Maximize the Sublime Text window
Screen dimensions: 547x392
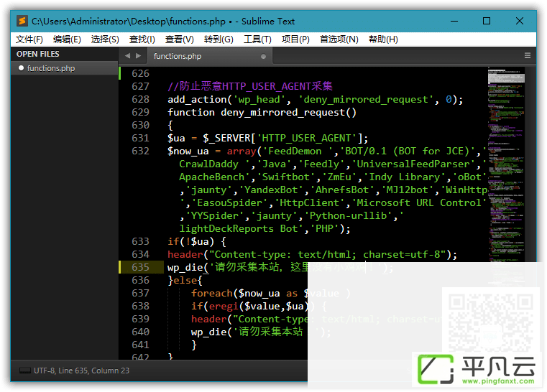tap(487, 21)
